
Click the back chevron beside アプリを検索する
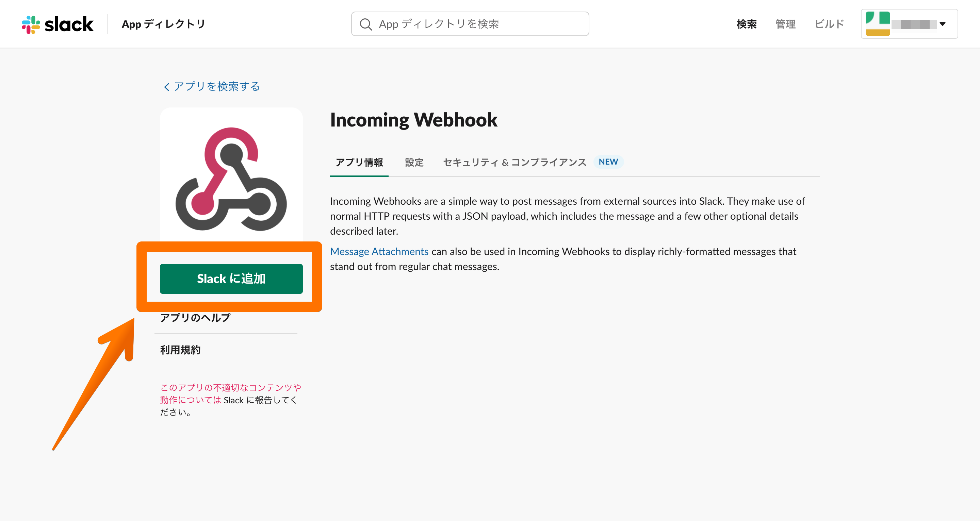(x=166, y=87)
